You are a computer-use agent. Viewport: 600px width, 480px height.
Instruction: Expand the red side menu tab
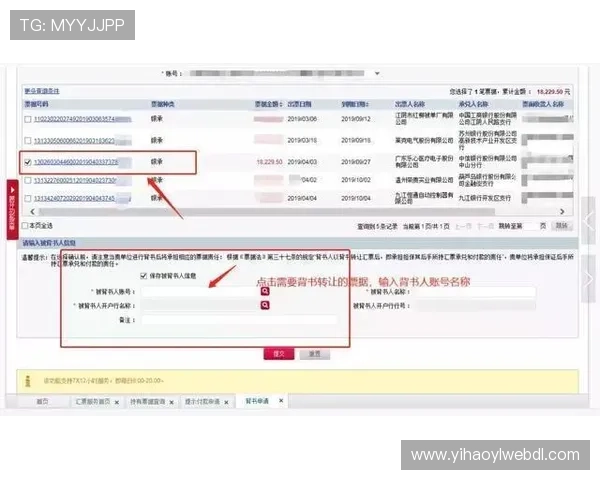[x=12, y=209]
